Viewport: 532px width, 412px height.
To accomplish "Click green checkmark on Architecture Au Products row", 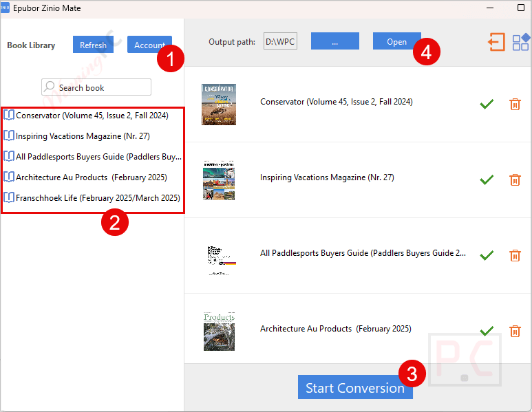I will click(487, 331).
